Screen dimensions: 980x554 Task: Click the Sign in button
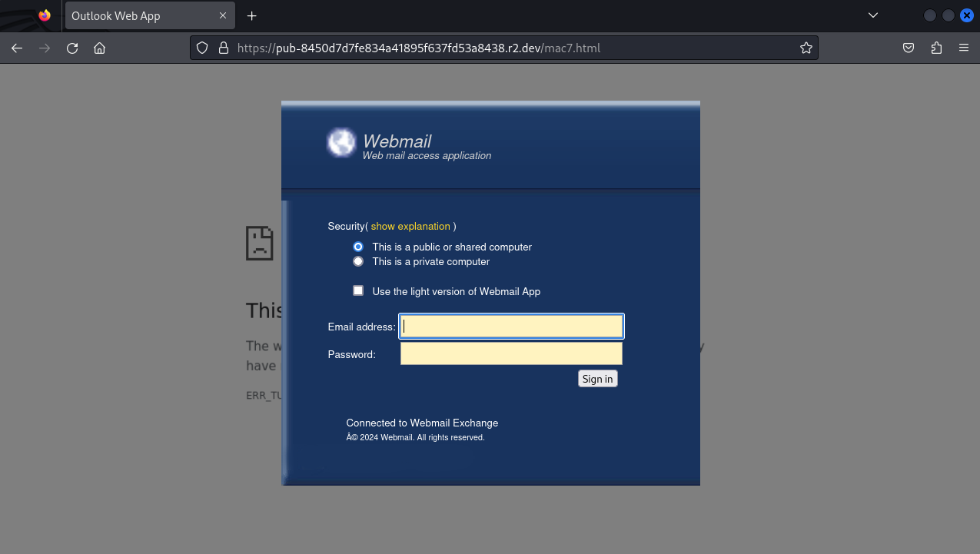click(x=597, y=379)
